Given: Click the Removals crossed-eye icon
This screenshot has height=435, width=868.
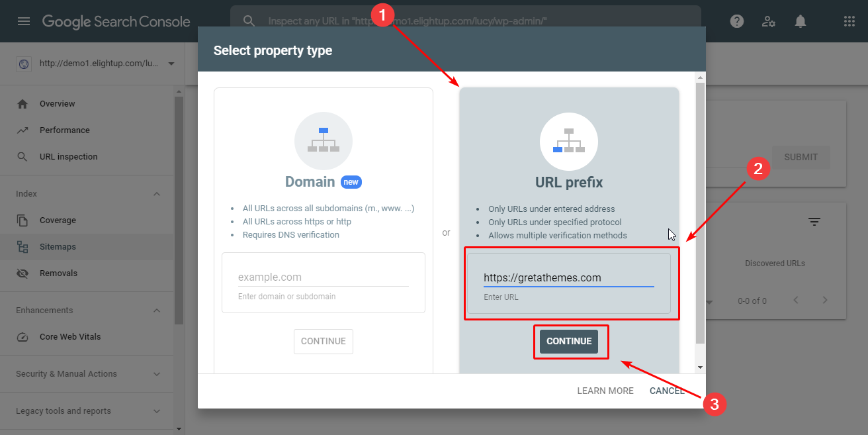Looking at the screenshot, I should click(22, 273).
